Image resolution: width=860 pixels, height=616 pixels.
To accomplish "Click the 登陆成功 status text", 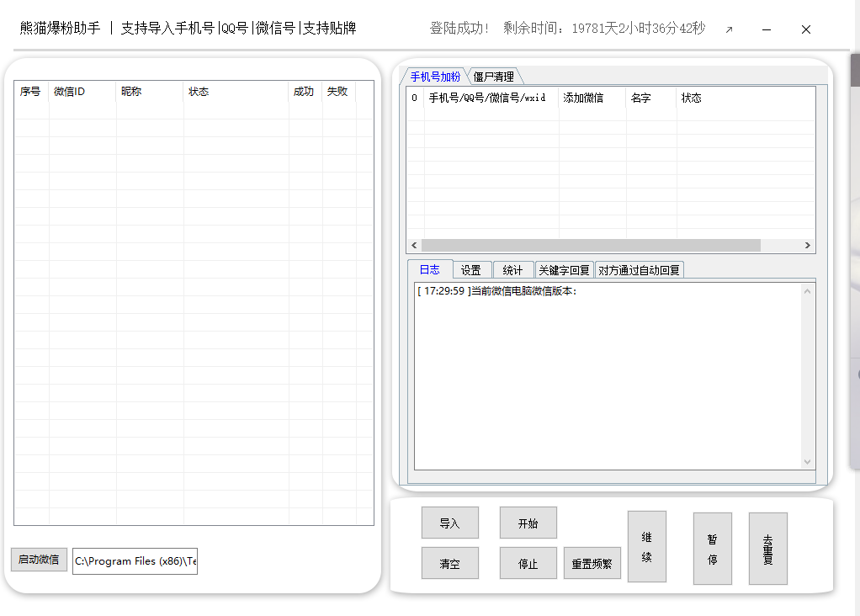I will (459, 28).
